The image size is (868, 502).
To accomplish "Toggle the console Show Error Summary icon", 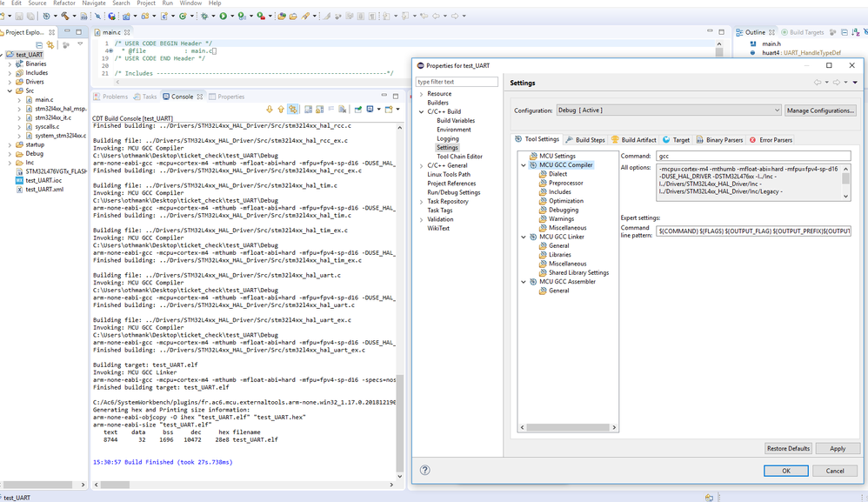I will point(293,109).
